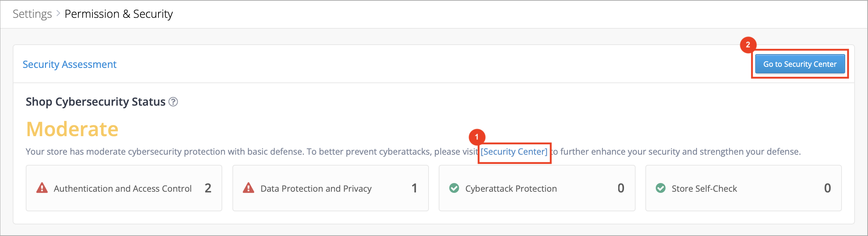Click the issue count 2 for Authentication
868x236 pixels.
pos(208,188)
